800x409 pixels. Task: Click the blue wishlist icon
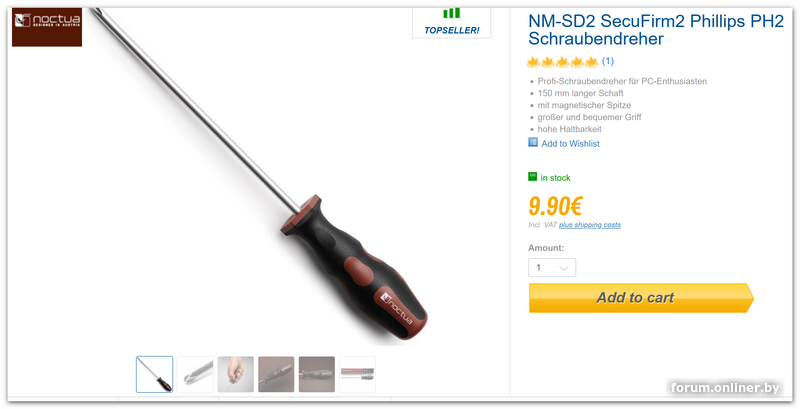pyautogui.click(x=533, y=142)
